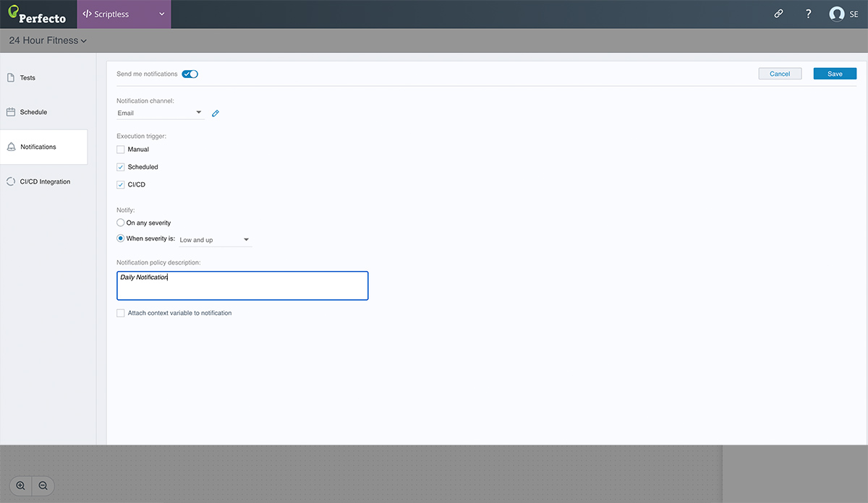
Task: Open the Scriptless menu in the header
Action: pyautogui.click(x=124, y=14)
